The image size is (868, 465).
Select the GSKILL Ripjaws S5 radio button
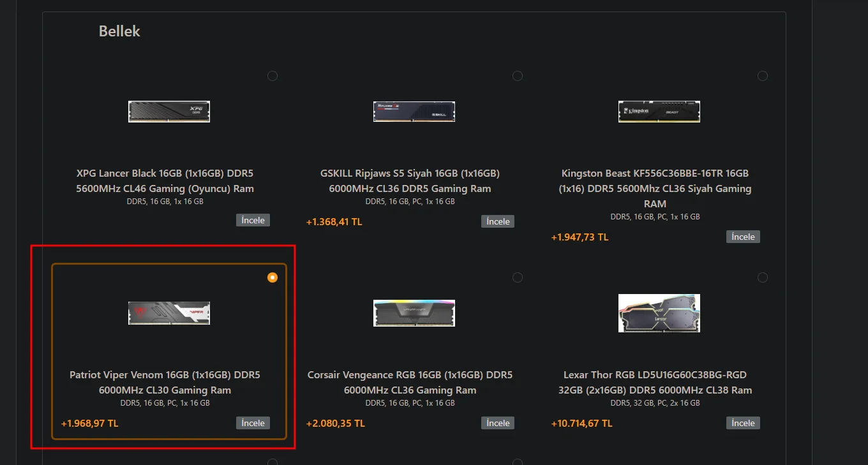click(x=518, y=76)
